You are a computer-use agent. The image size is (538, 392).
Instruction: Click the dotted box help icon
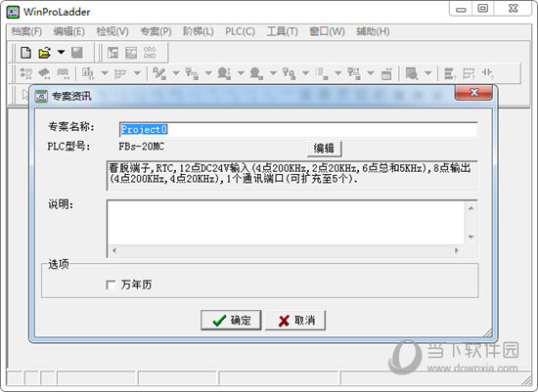469,73
